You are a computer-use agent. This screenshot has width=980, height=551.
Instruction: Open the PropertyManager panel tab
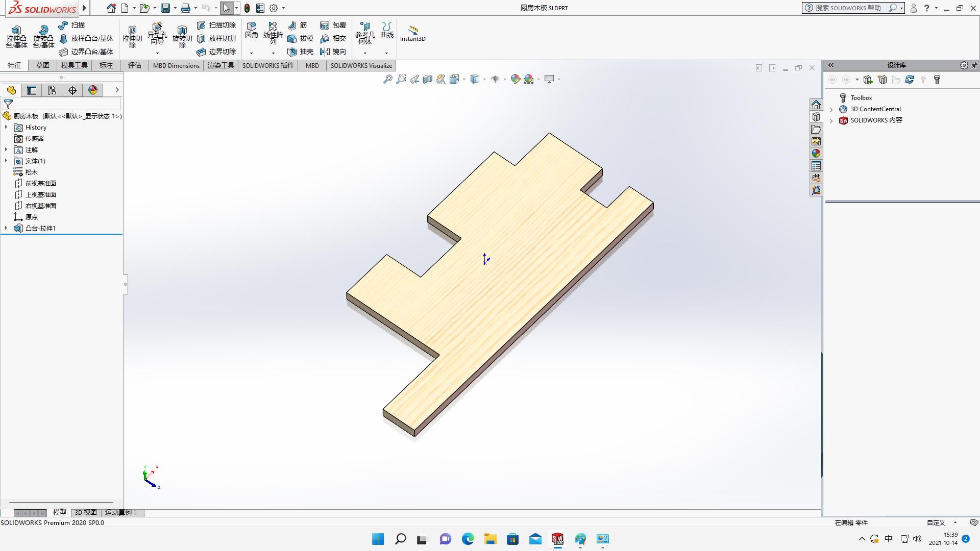[32, 90]
